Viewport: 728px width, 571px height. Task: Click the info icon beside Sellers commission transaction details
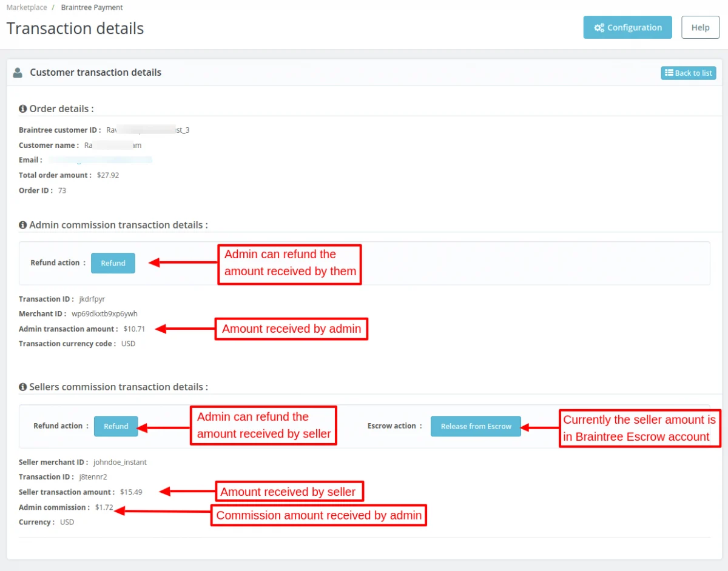tap(22, 387)
